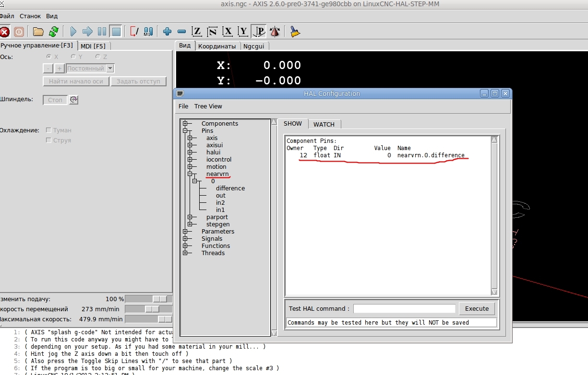Screen dimensions: 588x375
Task: Click jog minus button
Action: [48, 69]
